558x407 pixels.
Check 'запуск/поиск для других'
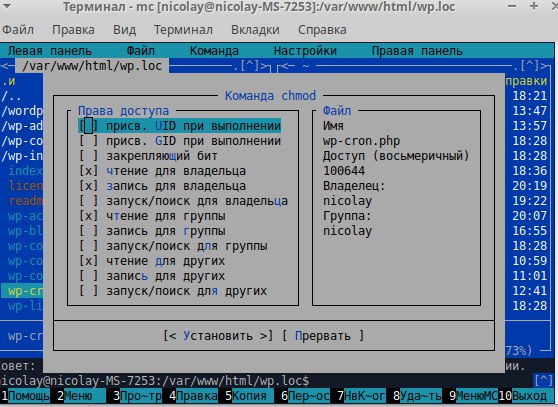[88, 291]
